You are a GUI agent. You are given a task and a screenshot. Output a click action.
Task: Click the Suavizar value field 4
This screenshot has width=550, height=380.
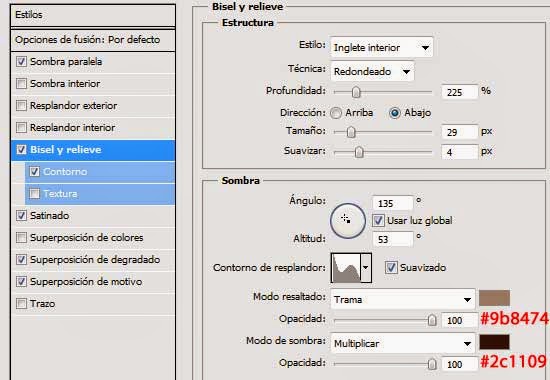coord(460,152)
